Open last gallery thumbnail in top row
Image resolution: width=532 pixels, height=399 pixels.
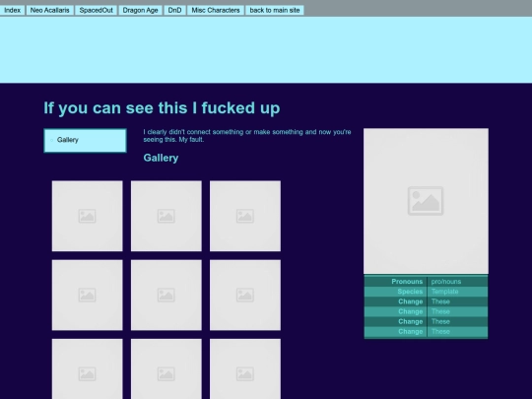pyautogui.click(x=245, y=216)
